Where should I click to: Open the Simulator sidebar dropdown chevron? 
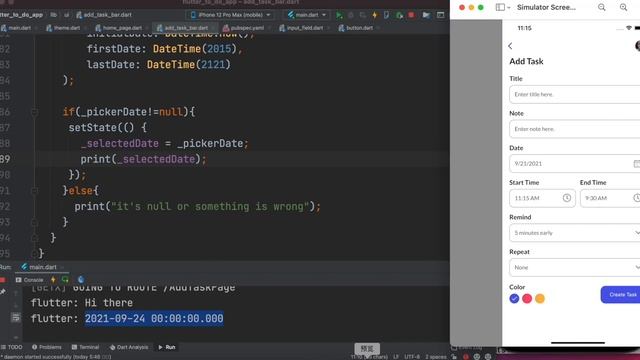pos(509,8)
